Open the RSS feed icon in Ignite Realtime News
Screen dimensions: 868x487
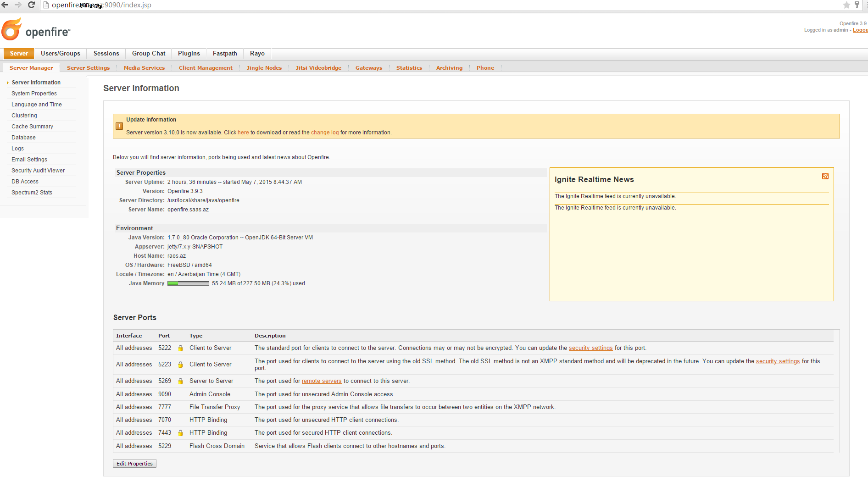point(825,176)
